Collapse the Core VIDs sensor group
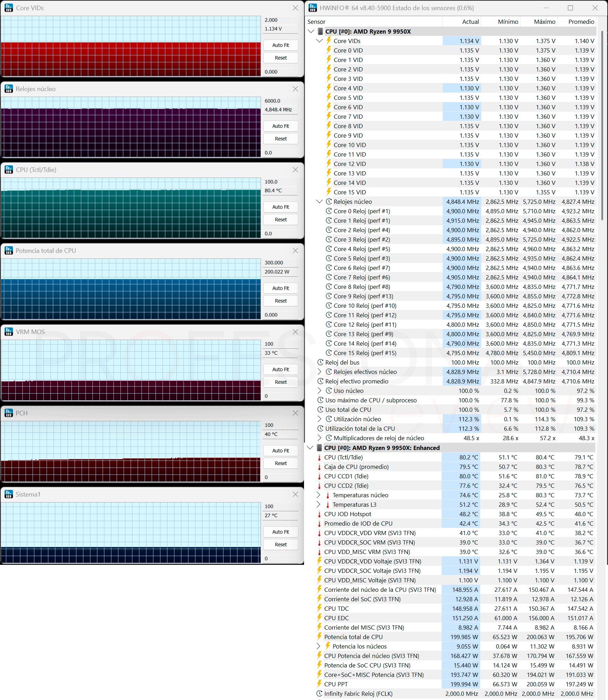 click(x=319, y=41)
